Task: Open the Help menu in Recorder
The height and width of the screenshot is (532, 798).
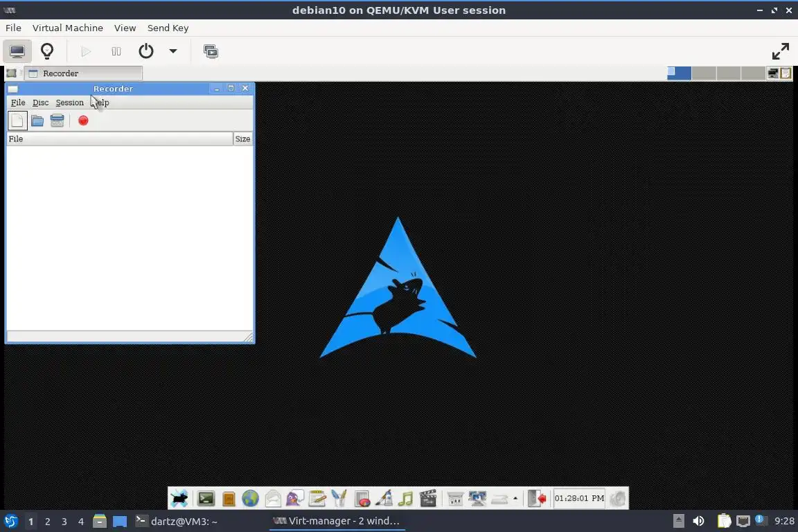Action: [100, 103]
